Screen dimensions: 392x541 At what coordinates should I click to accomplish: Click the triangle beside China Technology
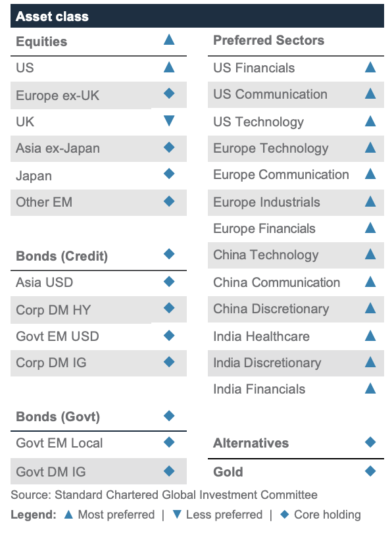[x=370, y=254]
